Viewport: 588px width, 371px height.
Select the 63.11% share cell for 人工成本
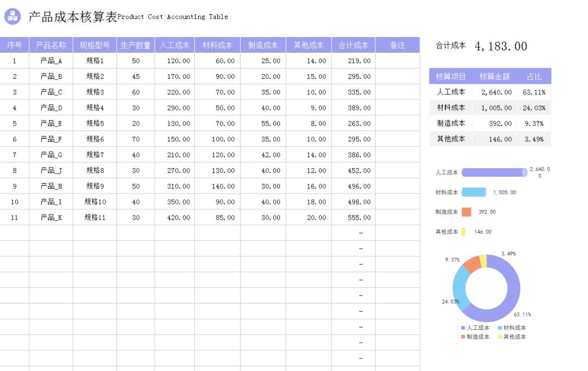pyautogui.click(x=535, y=92)
